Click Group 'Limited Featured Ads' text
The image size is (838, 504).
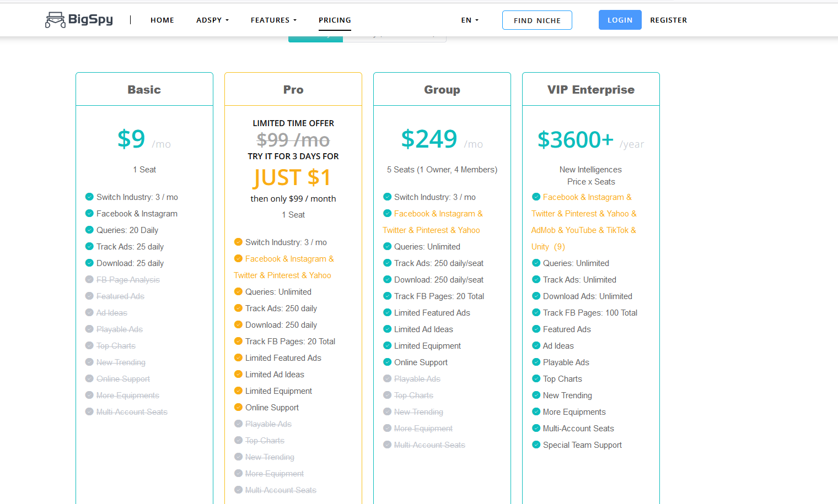(x=432, y=313)
